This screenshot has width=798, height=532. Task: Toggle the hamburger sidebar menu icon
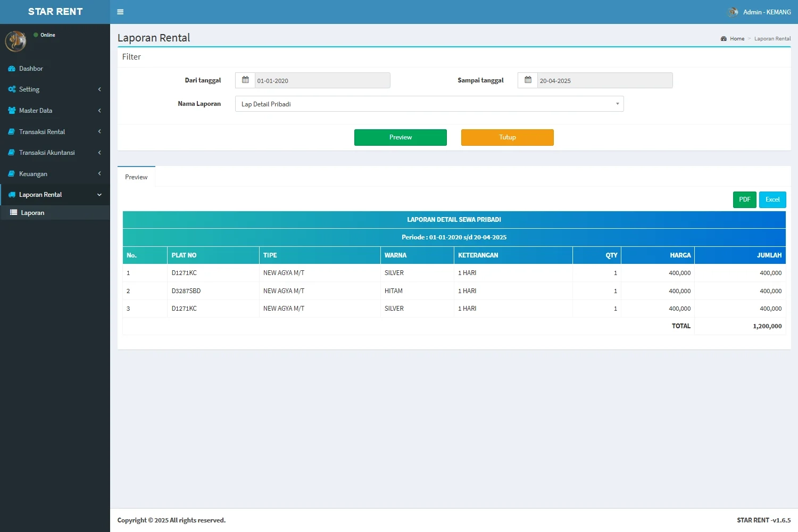tap(120, 12)
